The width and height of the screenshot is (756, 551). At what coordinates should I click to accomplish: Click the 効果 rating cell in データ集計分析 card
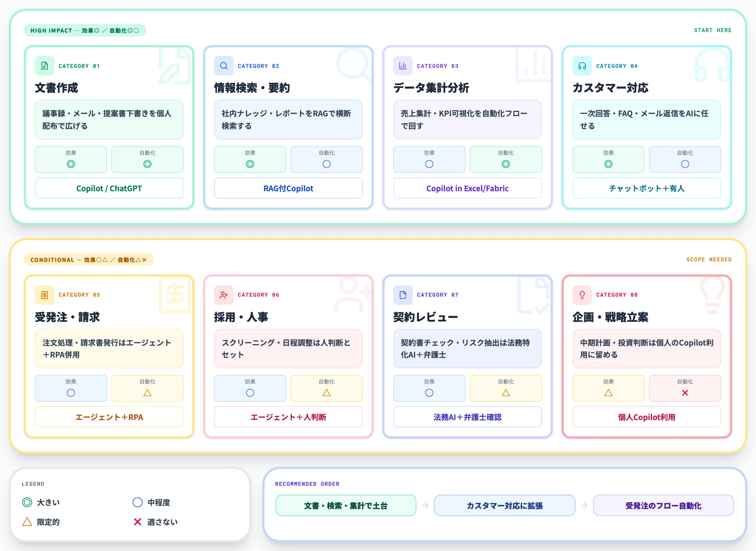429,159
